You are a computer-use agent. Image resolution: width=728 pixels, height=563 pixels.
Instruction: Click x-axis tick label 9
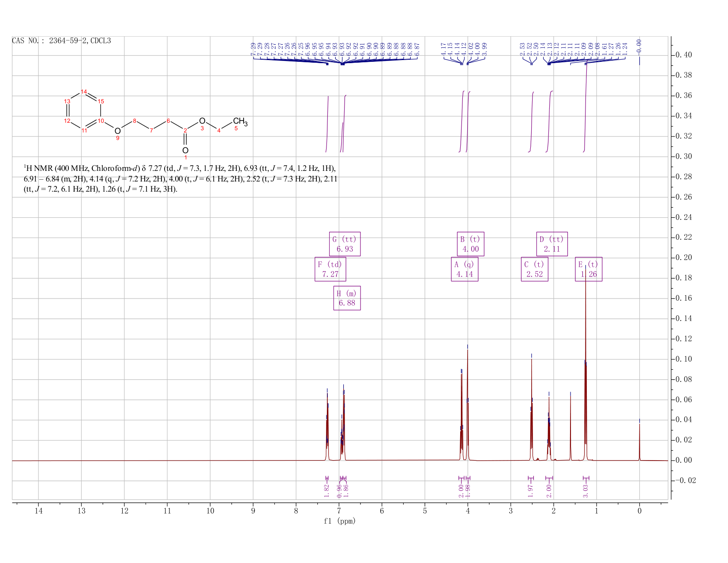click(253, 511)
